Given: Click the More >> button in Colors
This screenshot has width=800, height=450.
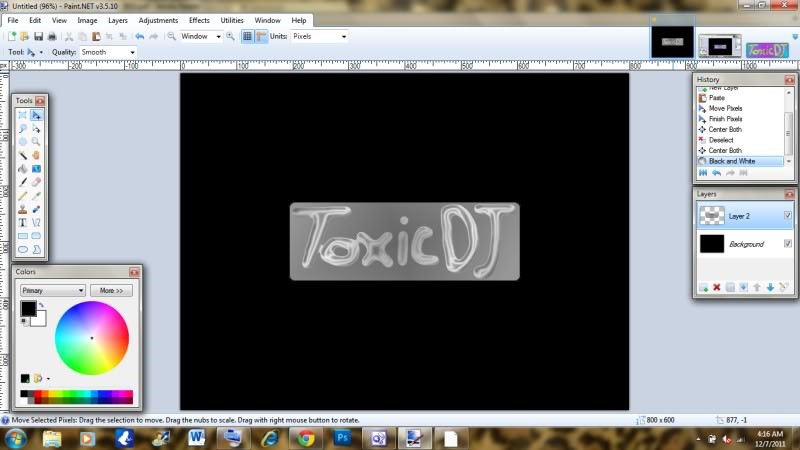Looking at the screenshot, I should pos(111,290).
